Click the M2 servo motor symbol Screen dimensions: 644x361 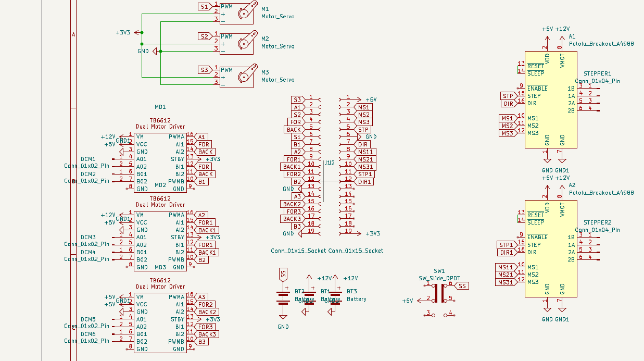[x=239, y=42]
